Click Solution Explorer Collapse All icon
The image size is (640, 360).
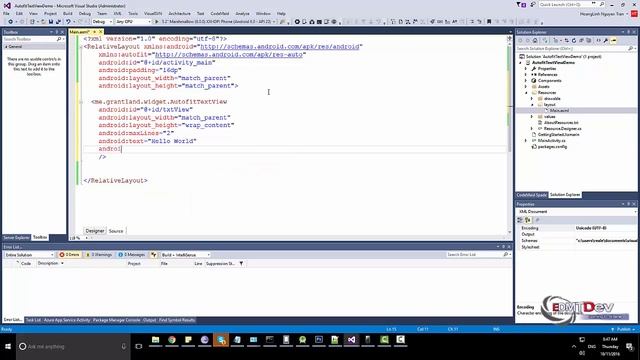click(581, 40)
